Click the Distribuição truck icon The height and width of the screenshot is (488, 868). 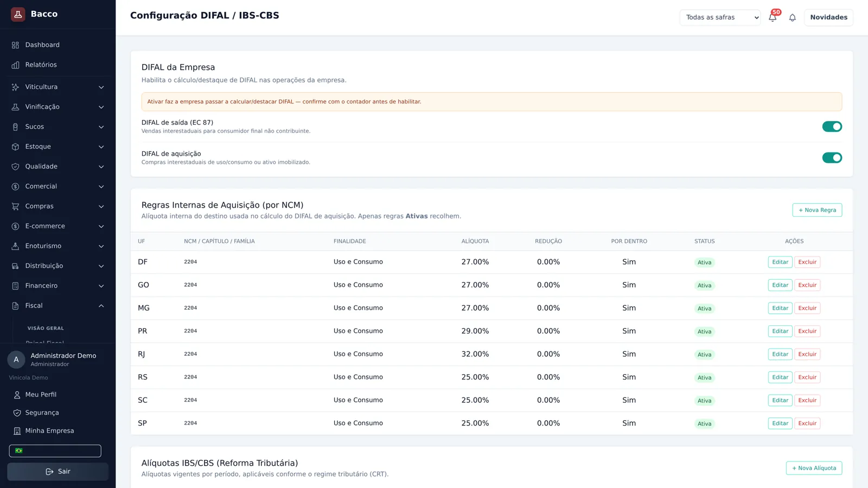coord(15,266)
